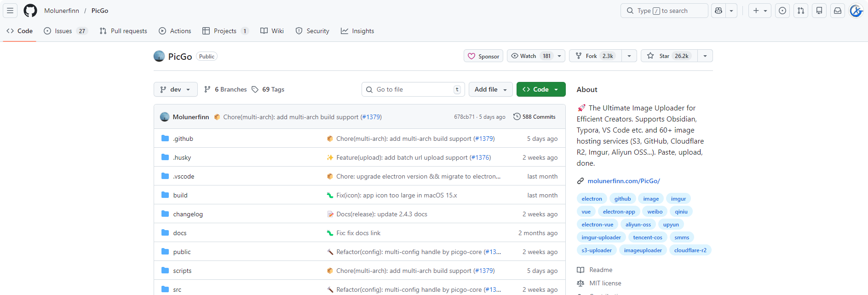The height and width of the screenshot is (295, 868).
Task: Open the dev branch selector
Action: 175,89
